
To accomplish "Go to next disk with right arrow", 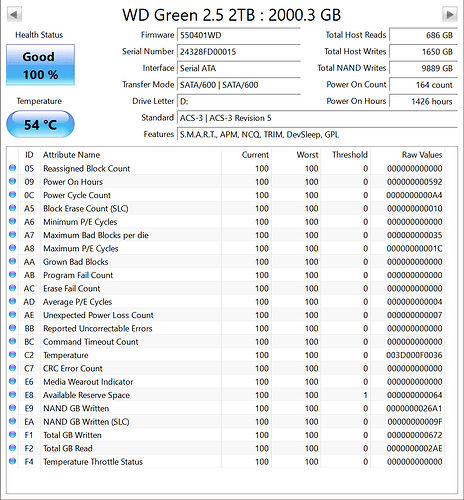I will coord(450,14).
